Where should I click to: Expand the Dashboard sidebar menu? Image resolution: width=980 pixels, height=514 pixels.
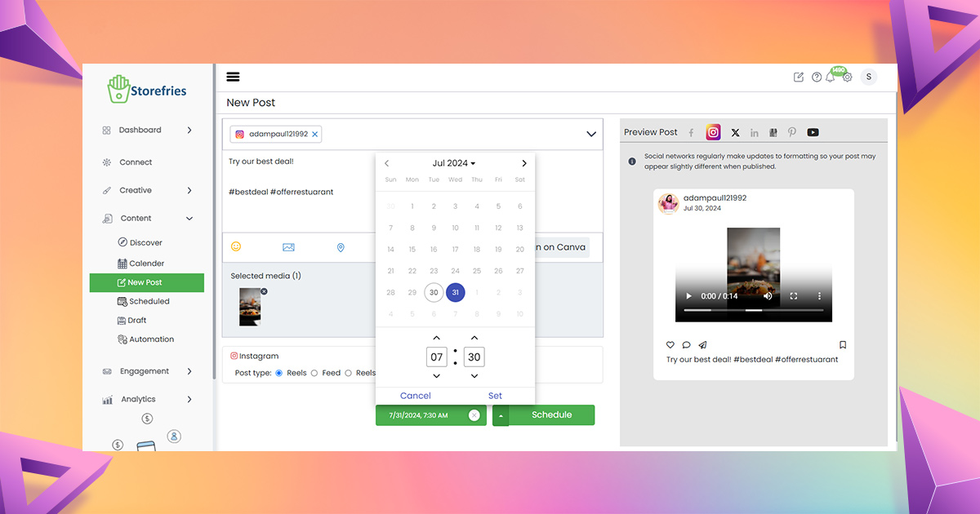pyautogui.click(x=189, y=130)
